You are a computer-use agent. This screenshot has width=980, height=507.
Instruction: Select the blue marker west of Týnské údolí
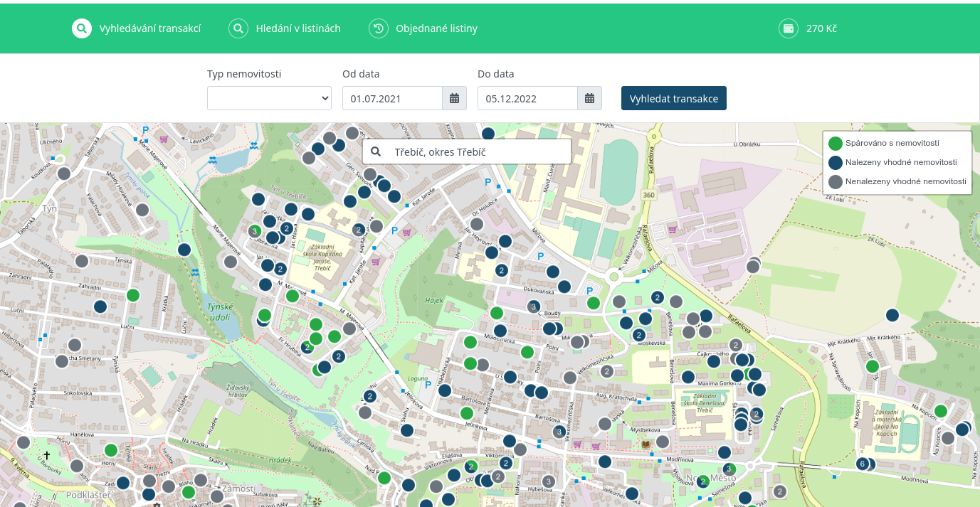[x=184, y=250]
